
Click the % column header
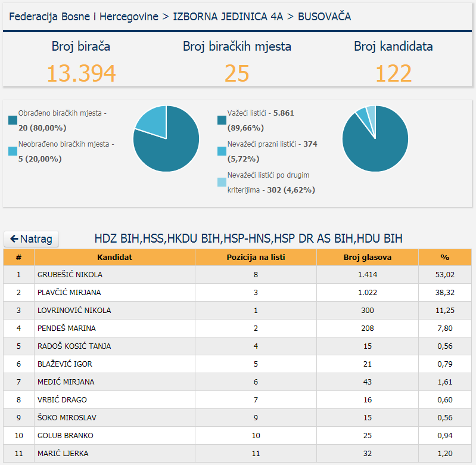click(444, 257)
